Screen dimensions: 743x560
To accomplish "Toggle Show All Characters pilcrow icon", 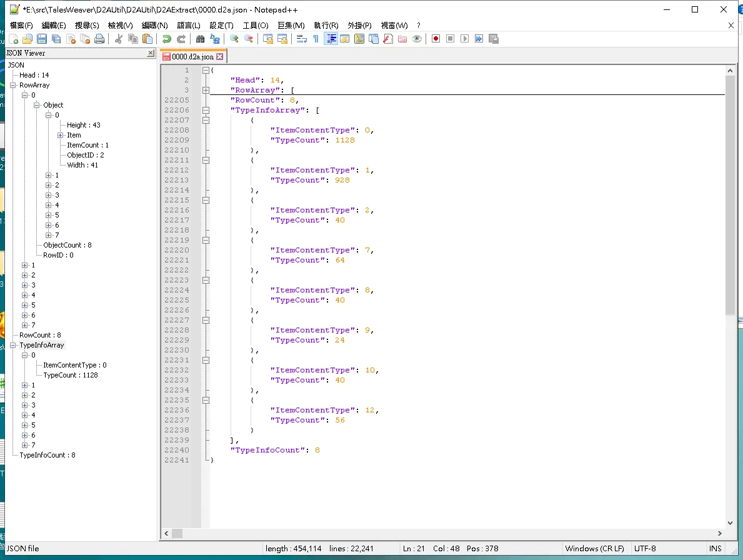I will pyautogui.click(x=316, y=39).
